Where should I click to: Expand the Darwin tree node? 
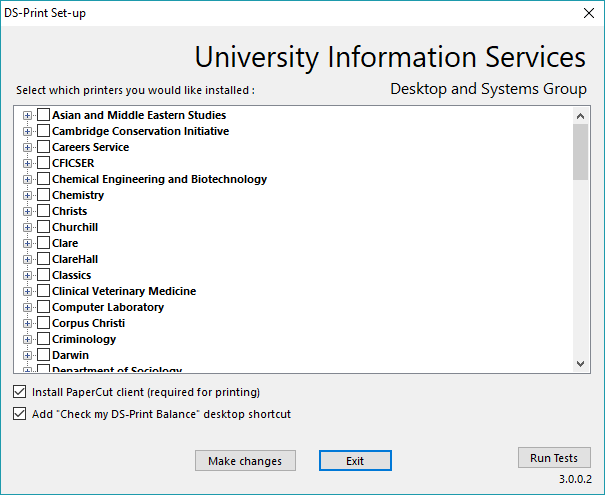click(27, 356)
